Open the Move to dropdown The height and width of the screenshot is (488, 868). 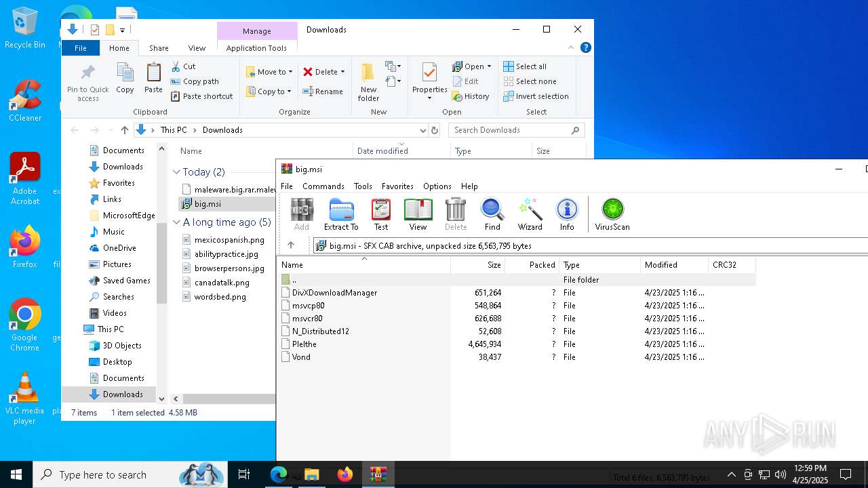point(269,72)
